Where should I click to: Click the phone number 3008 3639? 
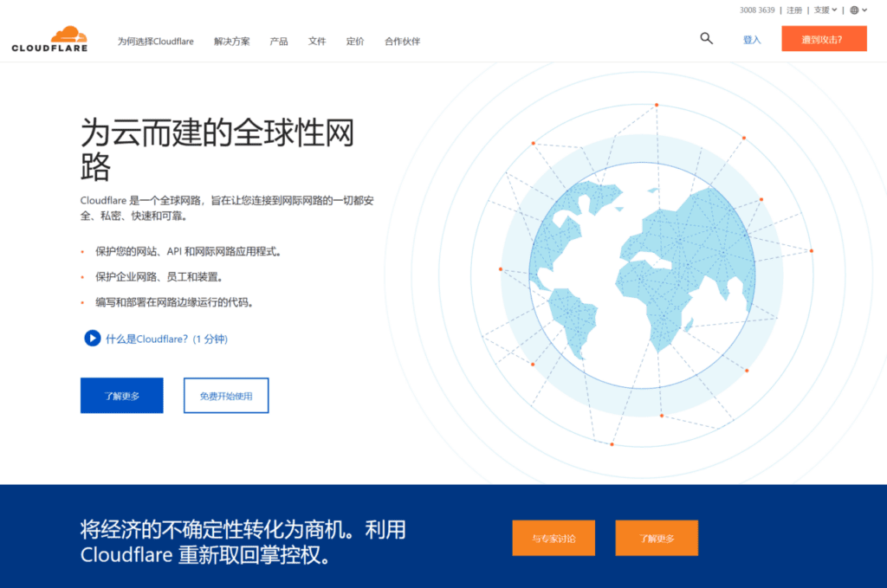(x=757, y=10)
